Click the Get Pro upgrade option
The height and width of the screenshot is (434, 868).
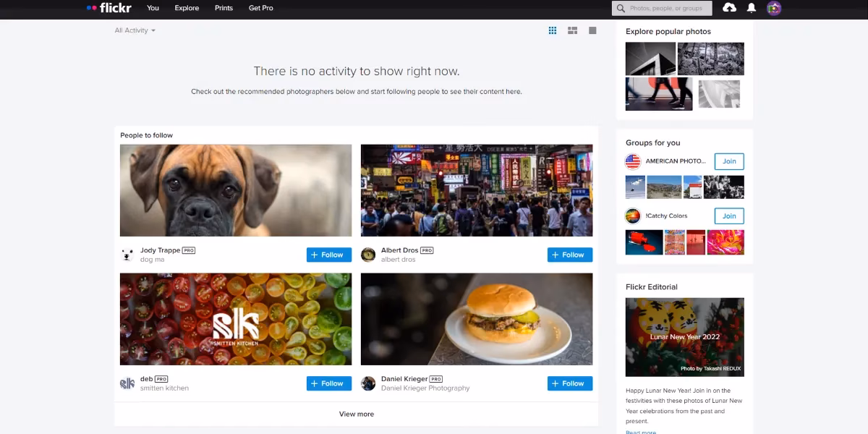pos(261,8)
